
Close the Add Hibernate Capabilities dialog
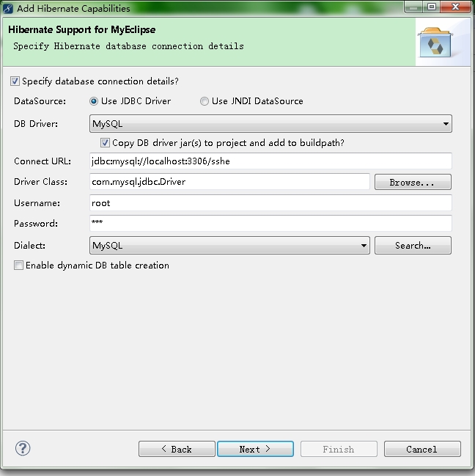click(455, 7)
